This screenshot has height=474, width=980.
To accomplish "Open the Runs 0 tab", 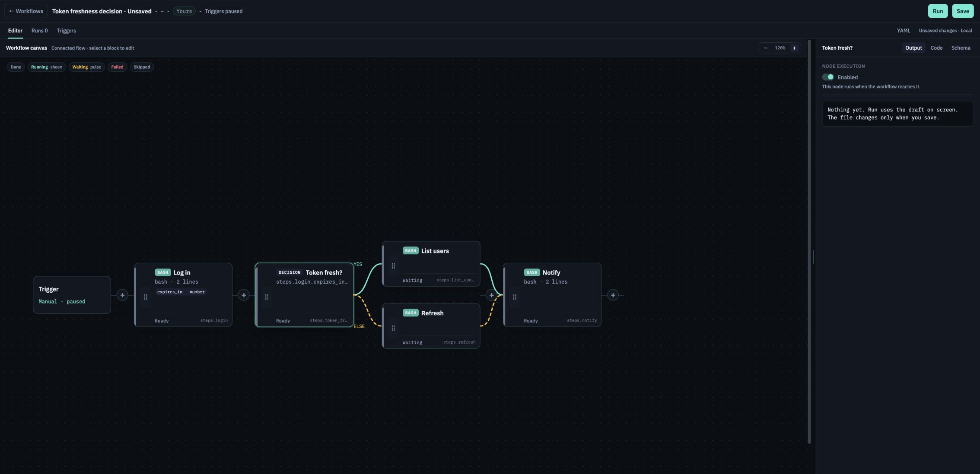I will point(39,31).
